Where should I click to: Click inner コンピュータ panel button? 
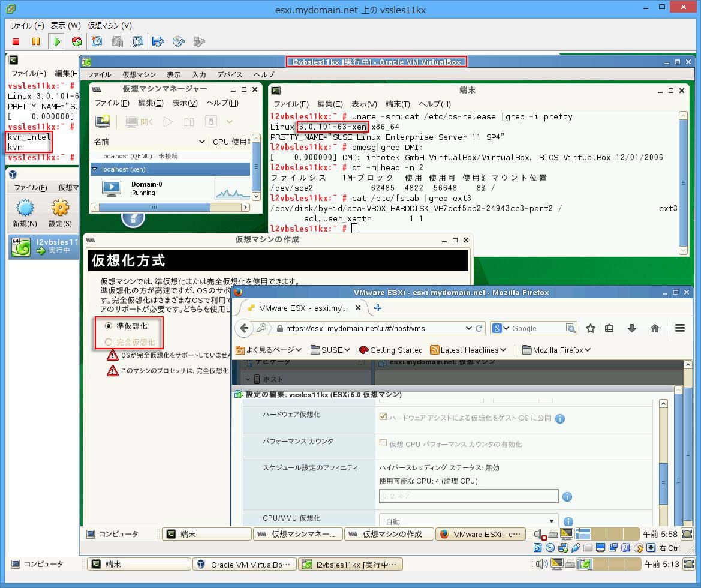pyautogui.click(x=113, y=534)
